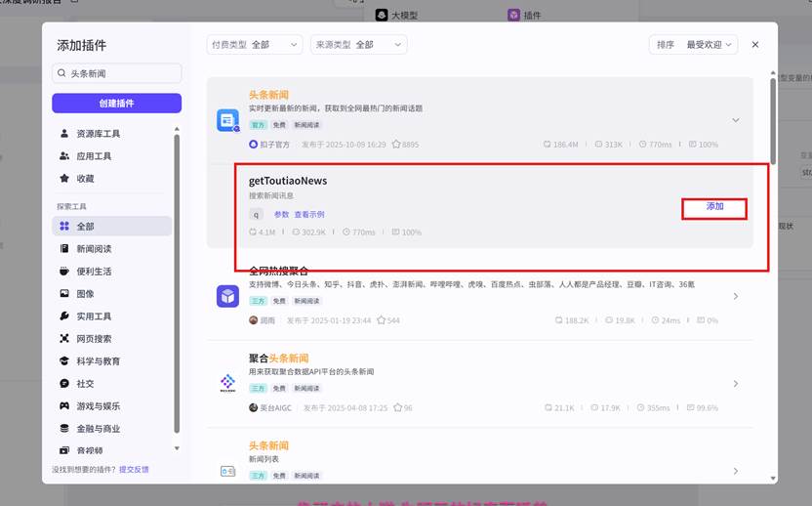Open the 来源类型 全部 dropdown
Screen dimensions: 812x506
coord(359,45)
